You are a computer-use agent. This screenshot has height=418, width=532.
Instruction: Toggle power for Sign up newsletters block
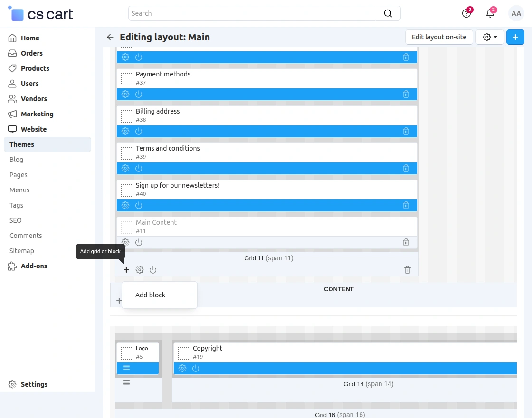(138, 205)
